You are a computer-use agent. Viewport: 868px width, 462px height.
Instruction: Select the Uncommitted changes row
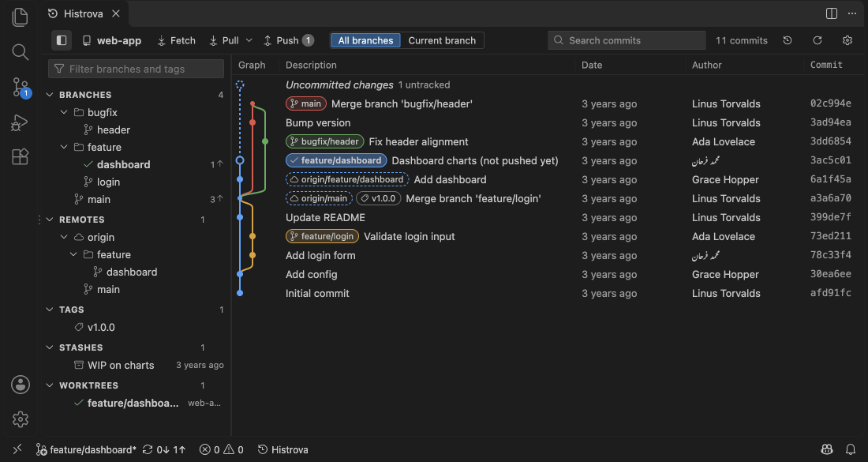pos(547,85)
